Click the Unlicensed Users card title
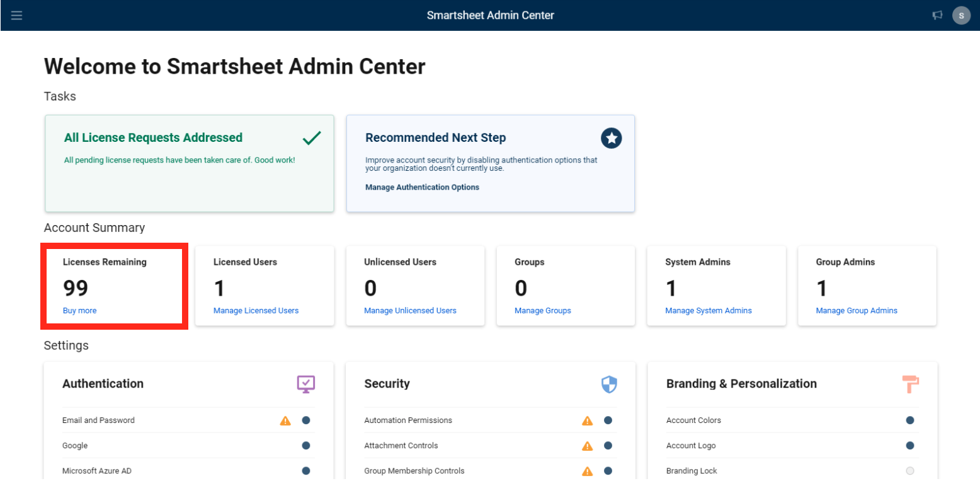This screenshot has width=980, height=481. pyautogui.click(x=400, y=262)
